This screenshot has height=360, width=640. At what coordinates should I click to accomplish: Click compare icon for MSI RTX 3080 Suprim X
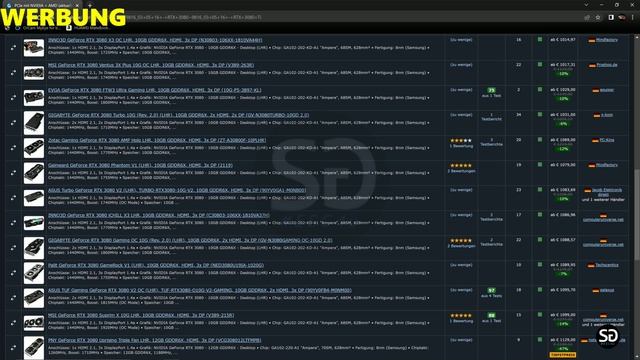(x=13, y=323)
